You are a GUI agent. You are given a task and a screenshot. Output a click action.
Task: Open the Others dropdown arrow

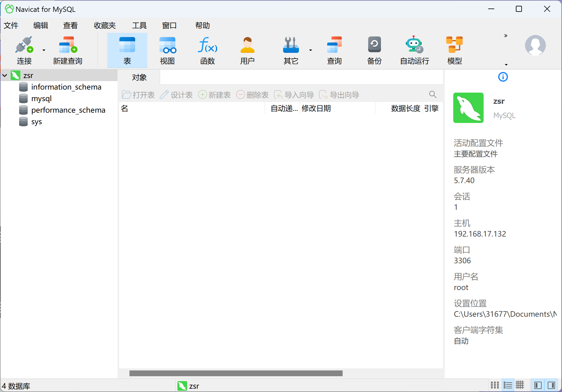click(310, 50)
